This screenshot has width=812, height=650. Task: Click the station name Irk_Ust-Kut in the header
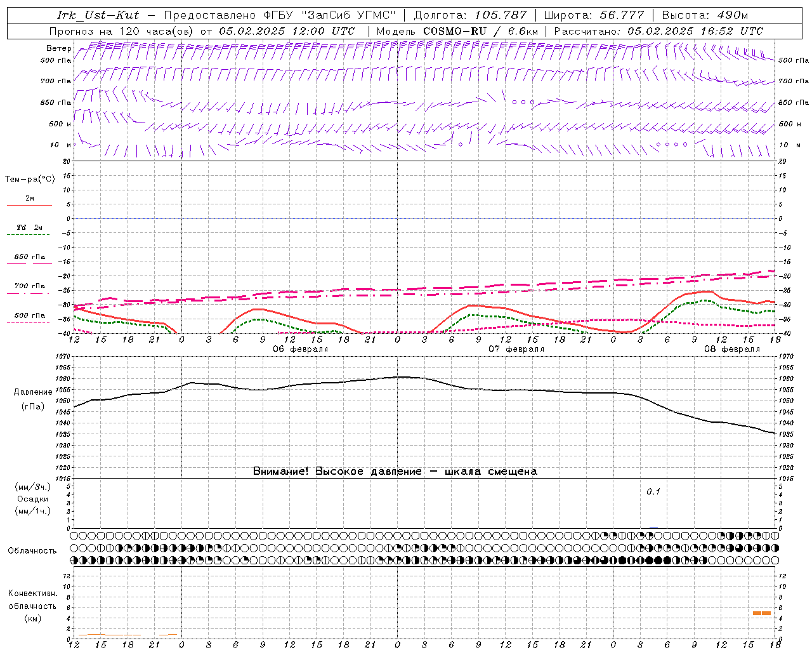(x=98, y=15)
